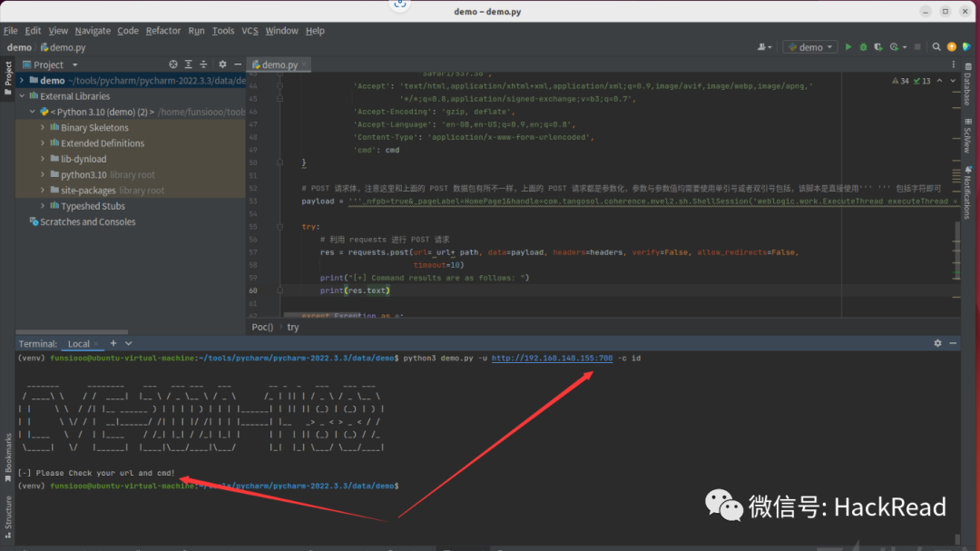The image size is (980, 551).
Task: Hide the Project panel with minus icon
Action: [238, 64]
